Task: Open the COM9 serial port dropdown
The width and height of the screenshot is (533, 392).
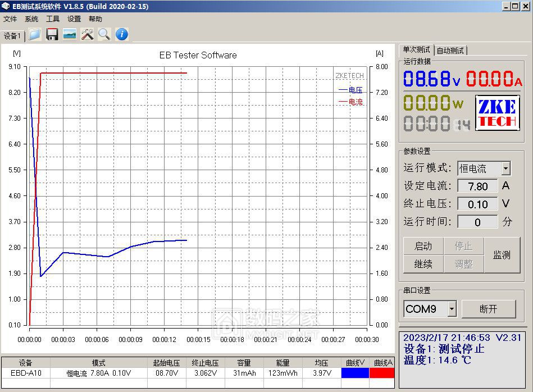Action: tap(452, 309)
